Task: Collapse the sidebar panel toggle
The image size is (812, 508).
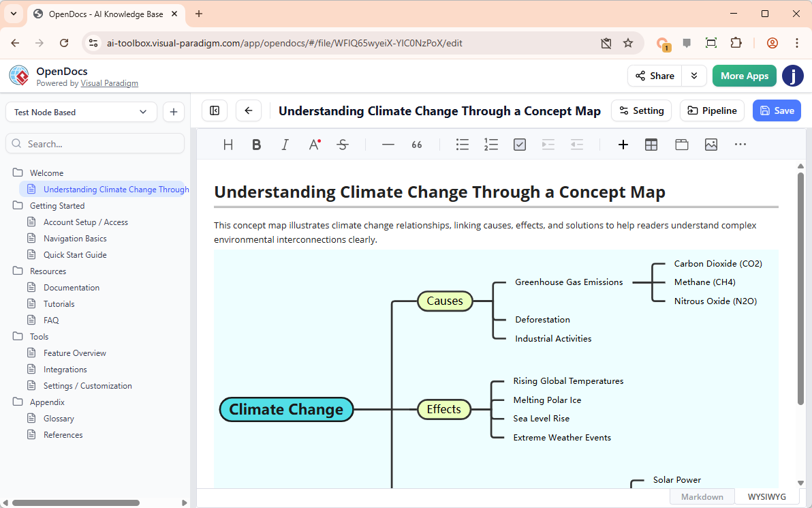Action: pyautogui.click(x=215, y=110)
